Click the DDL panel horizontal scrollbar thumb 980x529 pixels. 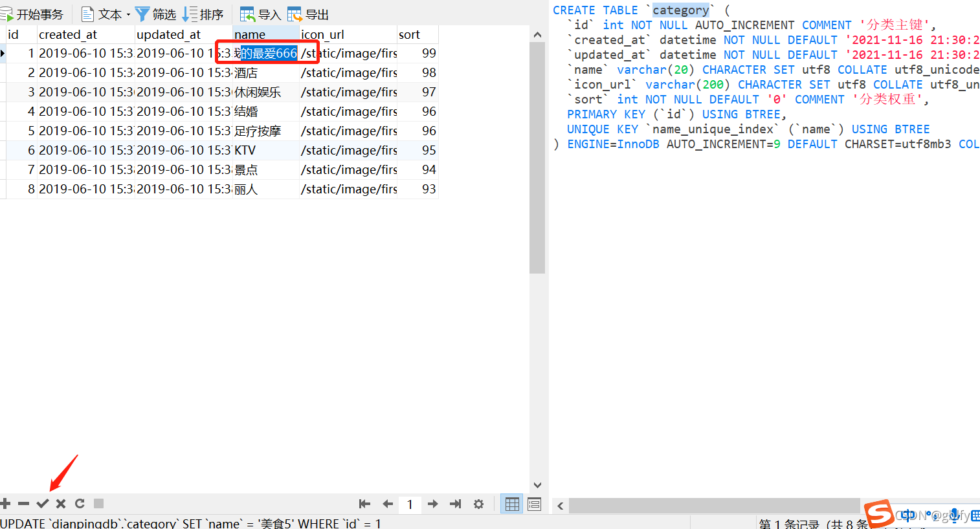click(x=715, y=506)
